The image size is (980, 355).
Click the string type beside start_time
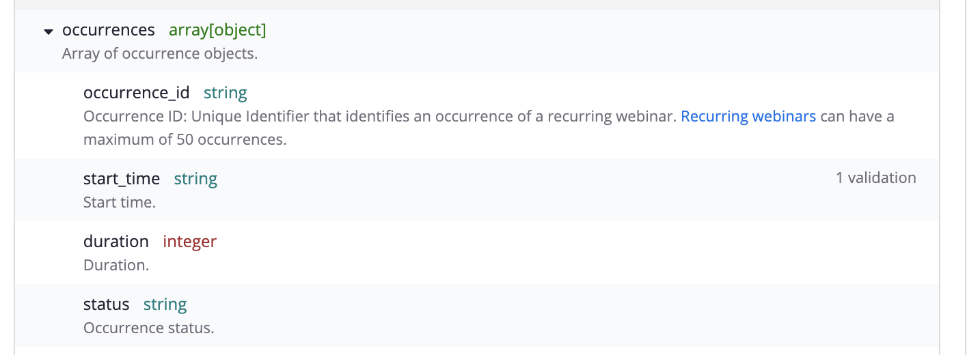click(195, 179)
